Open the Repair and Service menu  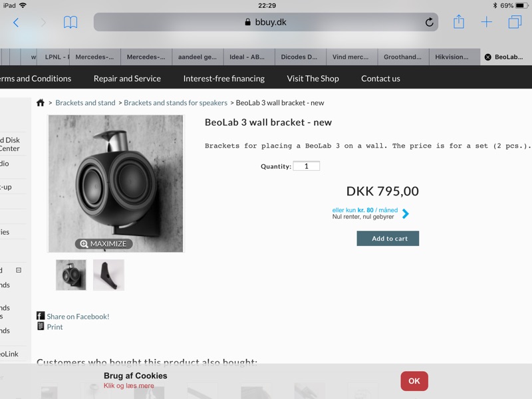tap(127, 78)
